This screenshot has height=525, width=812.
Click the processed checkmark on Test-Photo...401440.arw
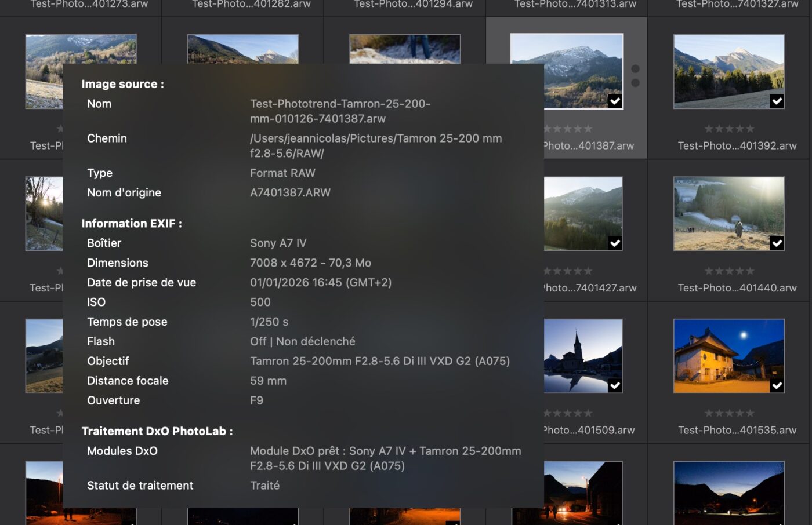pyautogui.click(x=777, y=243)
